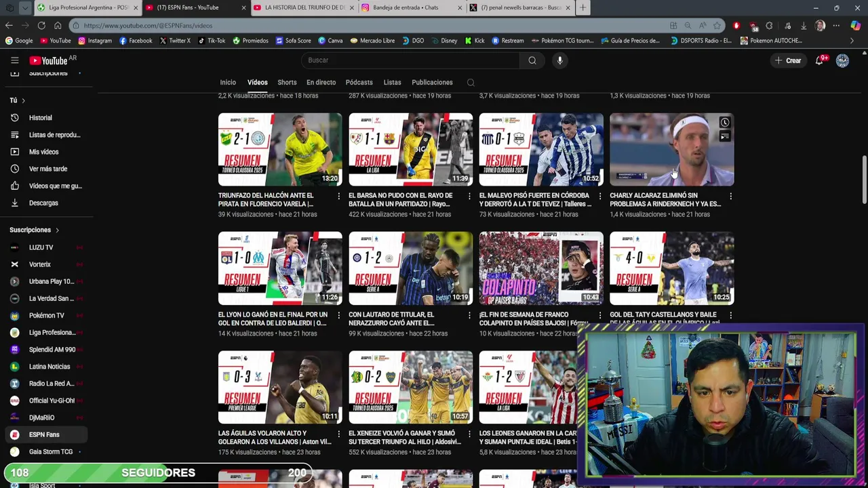
Task: Click the page vertical scrollbar
Action: tap(864, 180)
